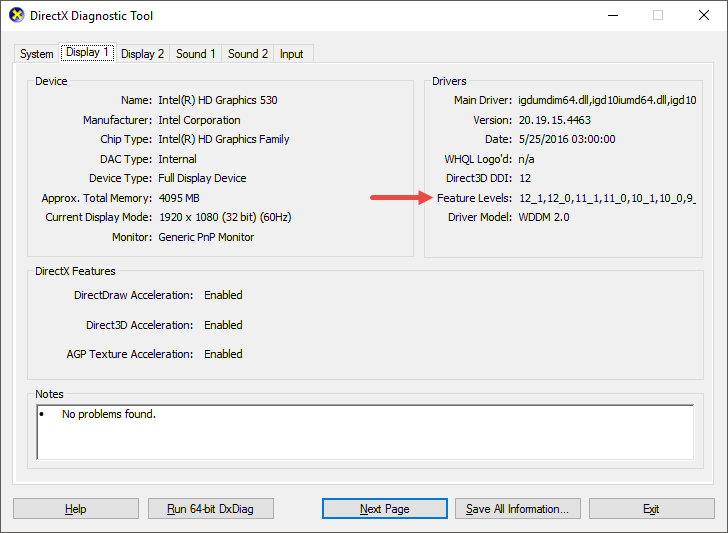Click the 'Intel(R) HD Graphics 530' name value

click(x=218, y=100)
